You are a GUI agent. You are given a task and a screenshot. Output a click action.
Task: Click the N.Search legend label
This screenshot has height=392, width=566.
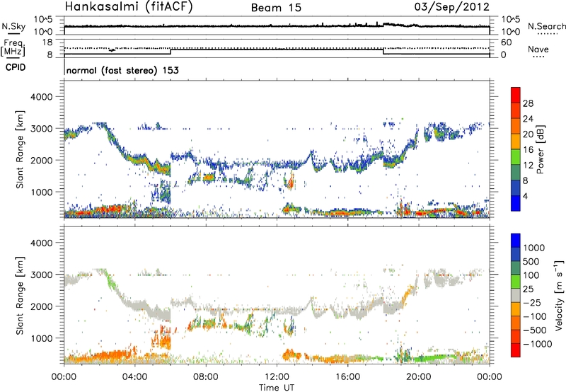pyautogui.click(x=547, y=26)
